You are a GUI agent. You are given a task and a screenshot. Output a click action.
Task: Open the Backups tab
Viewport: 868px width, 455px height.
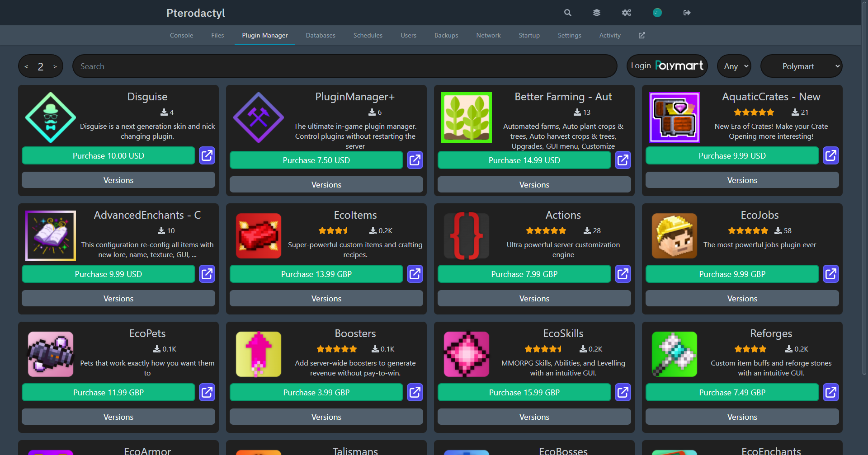446,35
